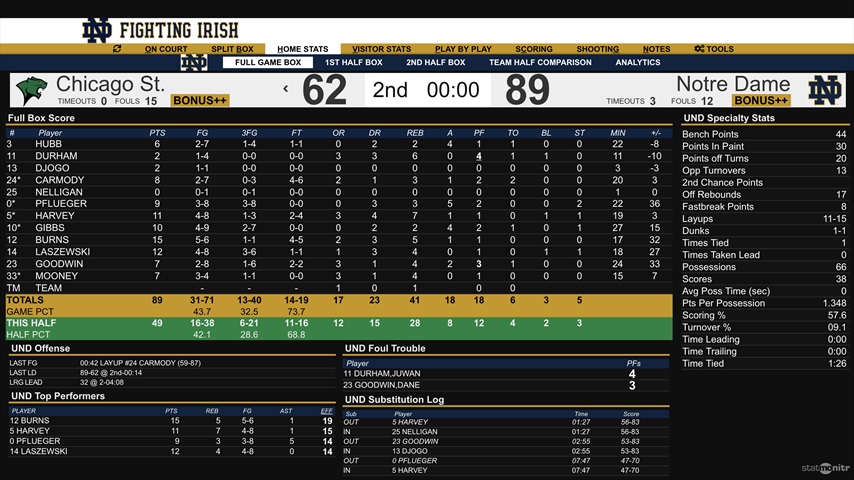Click the PTS column header
The image size is (854, 480).
pos(157,132)
